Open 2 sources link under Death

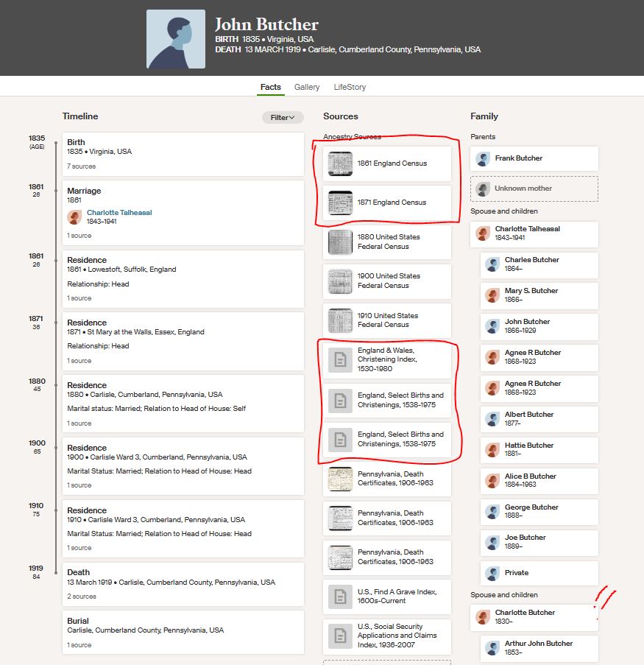point(81,597)
